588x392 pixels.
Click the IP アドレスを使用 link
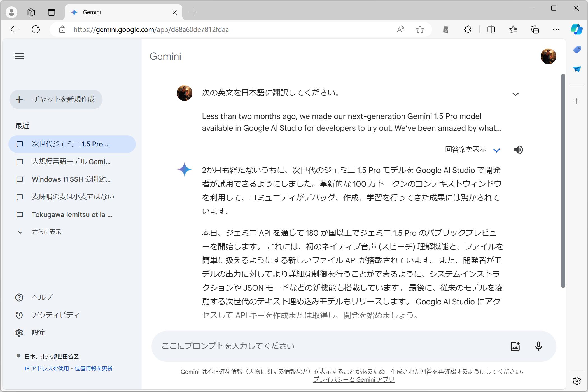(46, 368)
